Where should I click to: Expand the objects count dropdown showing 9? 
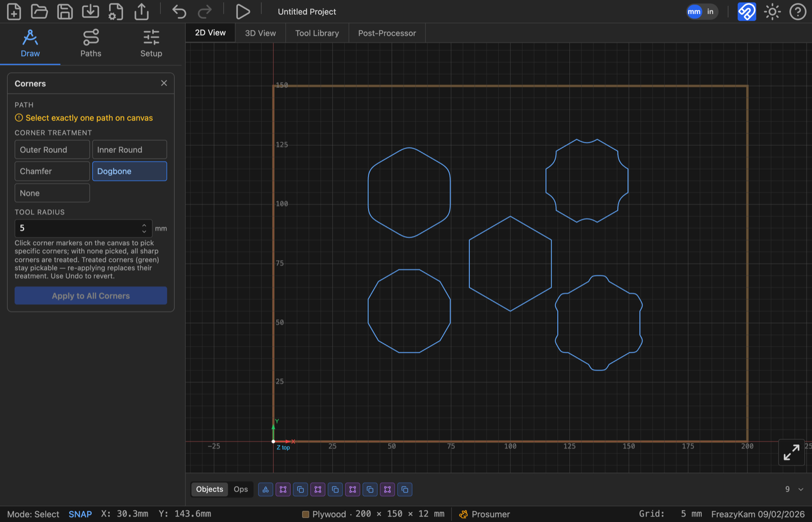pos(794,489)
